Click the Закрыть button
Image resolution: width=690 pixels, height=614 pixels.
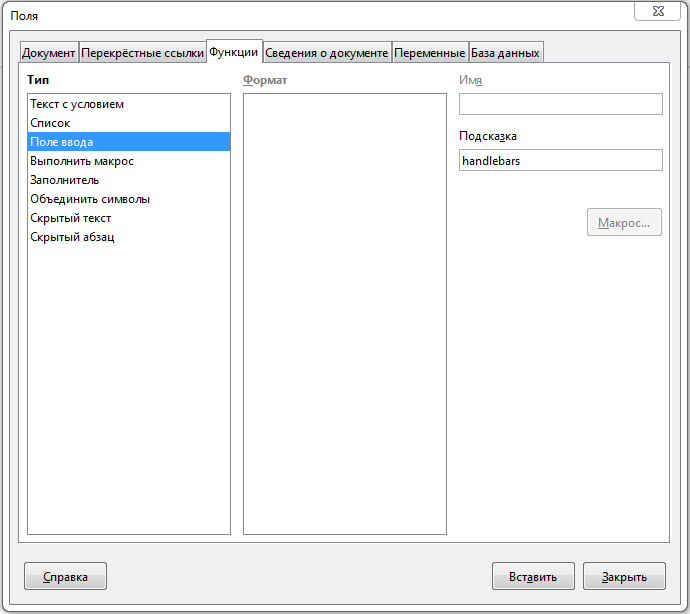[623, 576]
